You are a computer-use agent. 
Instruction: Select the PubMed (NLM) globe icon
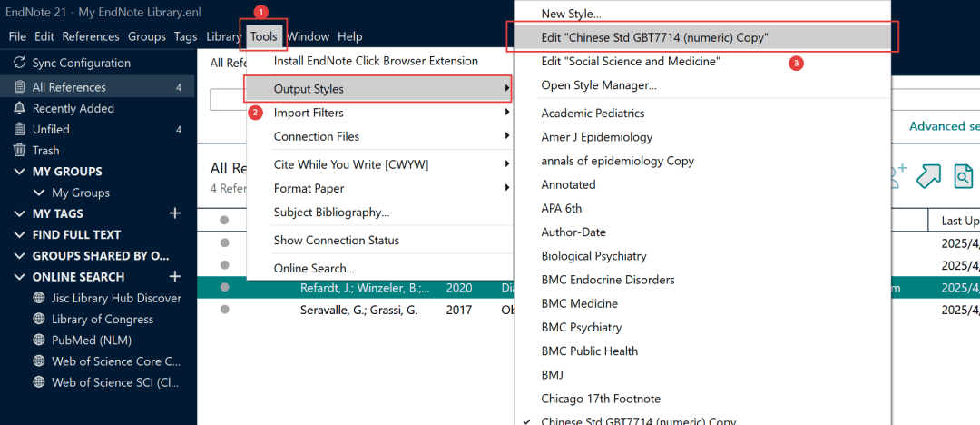38,341
